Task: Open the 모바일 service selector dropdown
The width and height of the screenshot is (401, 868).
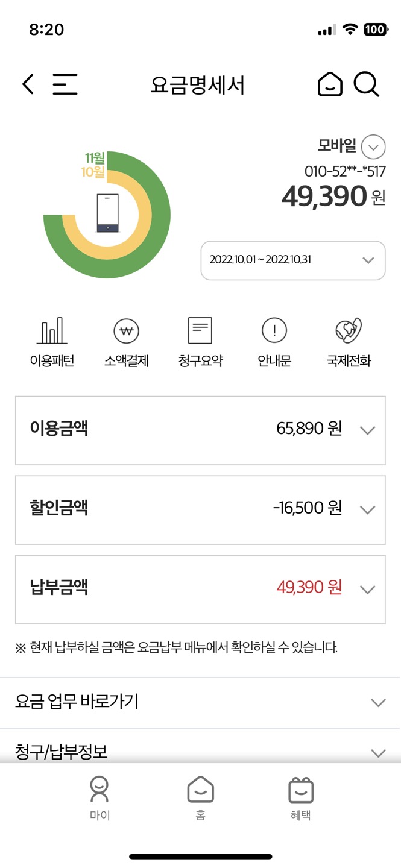Action: tap(373, 147)
